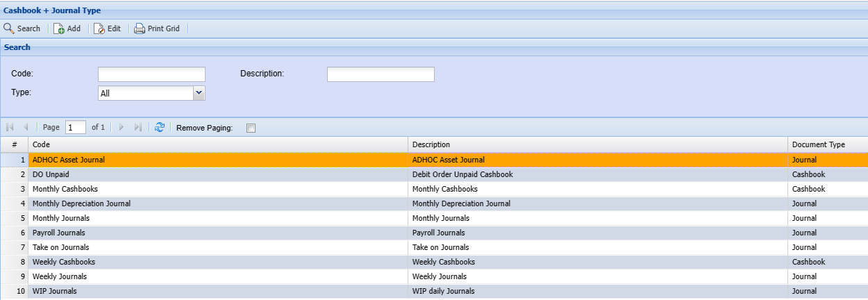
Task: Select the Weekly Journals code cell
Action: click(218, 276)
